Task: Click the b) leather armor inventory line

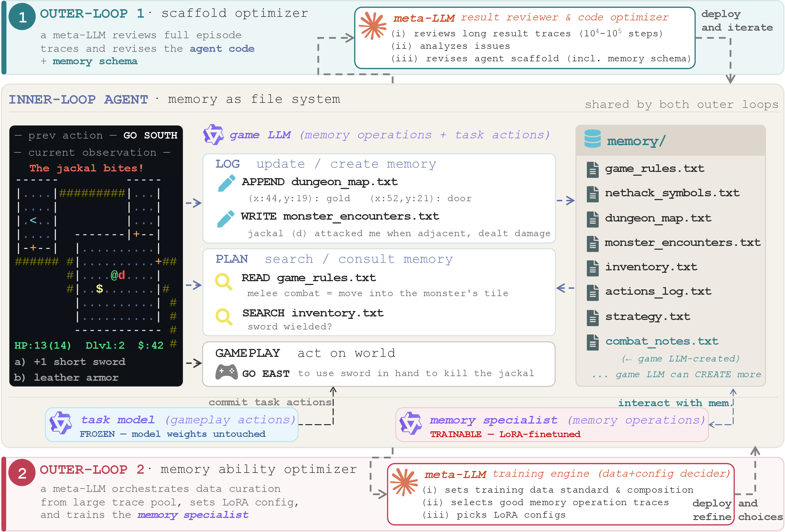Action: [x=66, y=377]
